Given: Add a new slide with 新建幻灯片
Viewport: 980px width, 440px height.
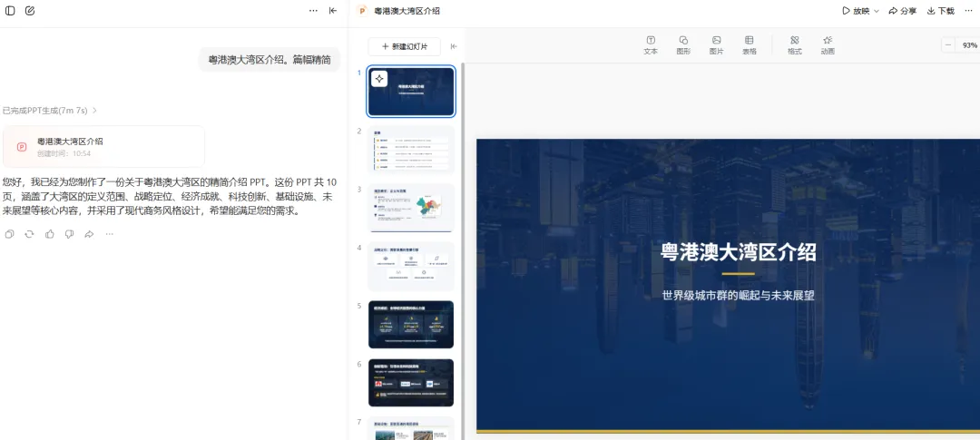Looking at the screenshot, I should [405, 46].
